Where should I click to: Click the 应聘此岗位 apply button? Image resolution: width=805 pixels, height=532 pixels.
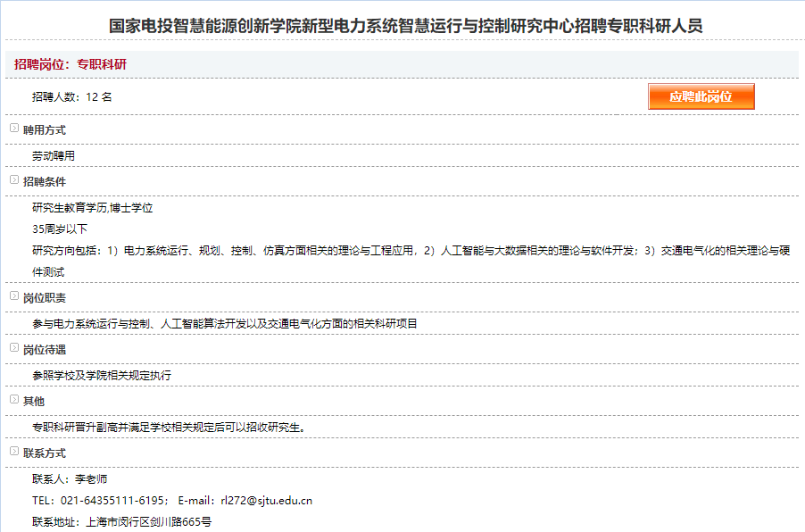[701, 96]
